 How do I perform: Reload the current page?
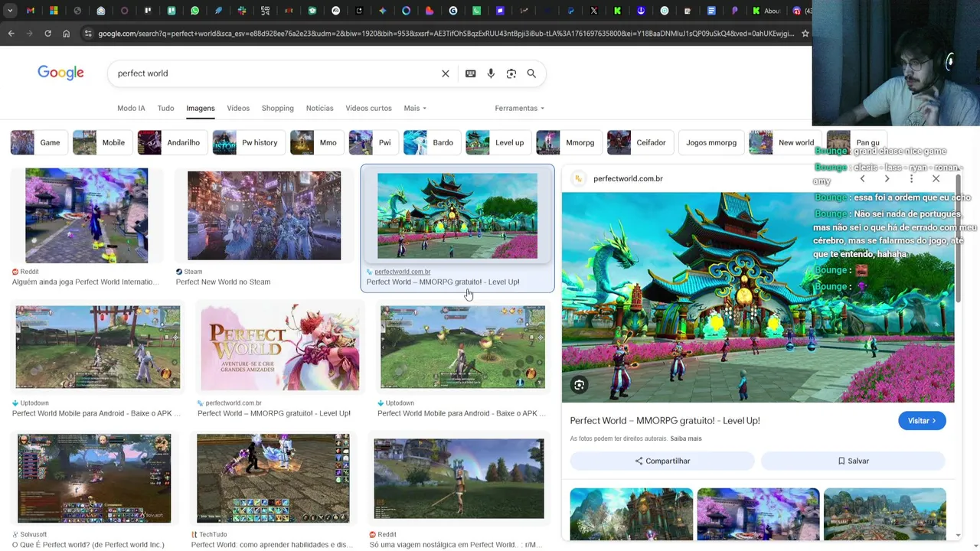47,34
